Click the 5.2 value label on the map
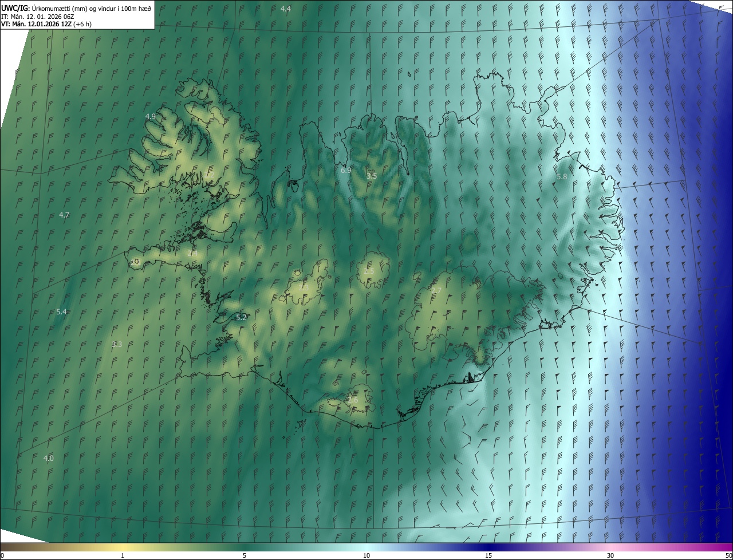Image resolution: width=733 pixels, height=560 pixels. (x=241, y=317)
